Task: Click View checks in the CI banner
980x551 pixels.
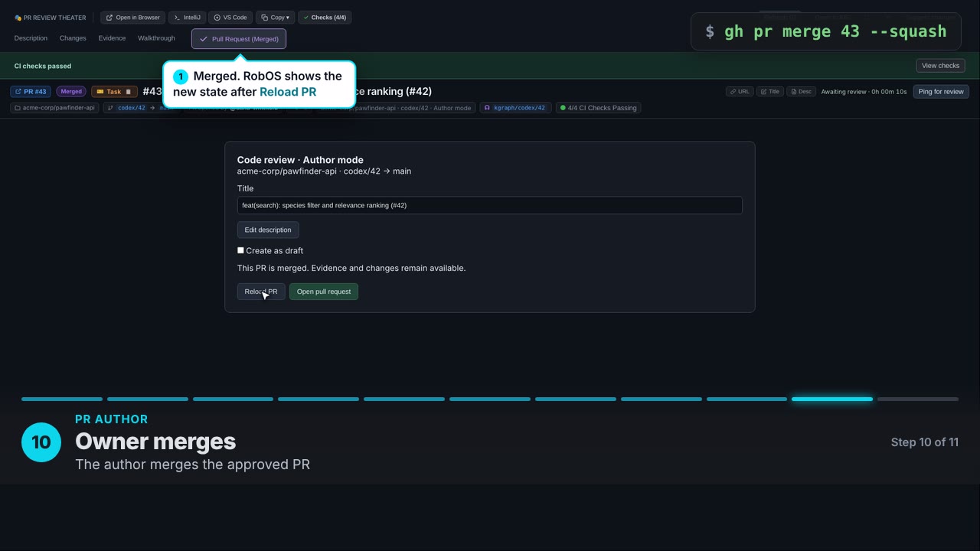Action: tap(940, 66)
